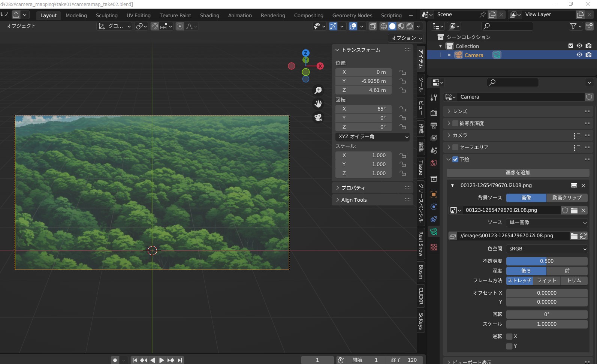
Task: Switch to the Geometry Nodes workspace tab
Action: tap(352, 15)
